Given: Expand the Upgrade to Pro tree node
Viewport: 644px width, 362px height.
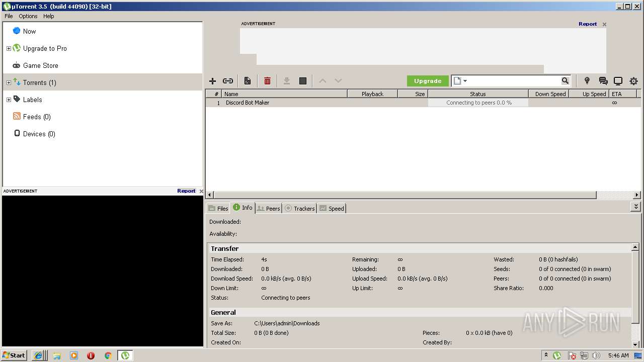Looking at the screenshot, I should [x=9, y=48].
